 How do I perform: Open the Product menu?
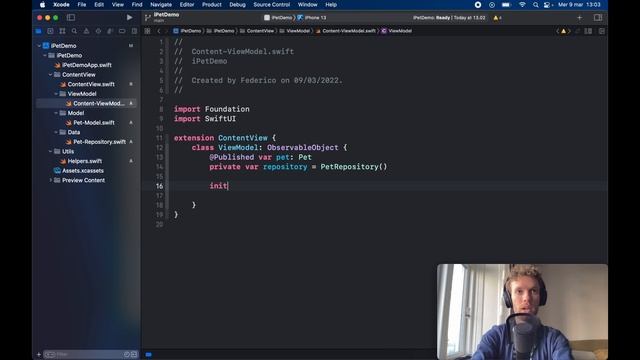211,5
